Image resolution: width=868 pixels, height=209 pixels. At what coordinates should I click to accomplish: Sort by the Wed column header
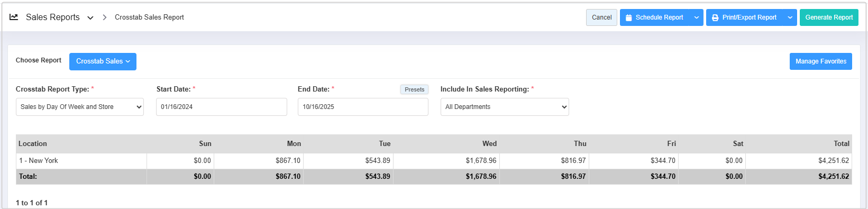tap(489, 143)
